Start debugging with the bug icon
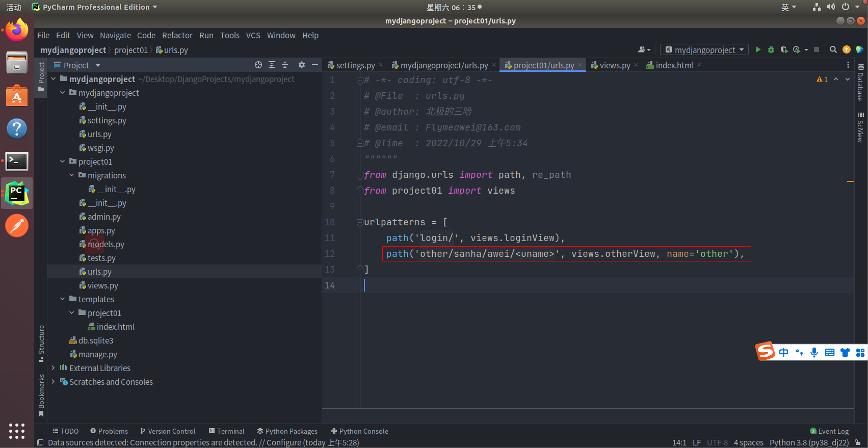 tap(771, 49)
